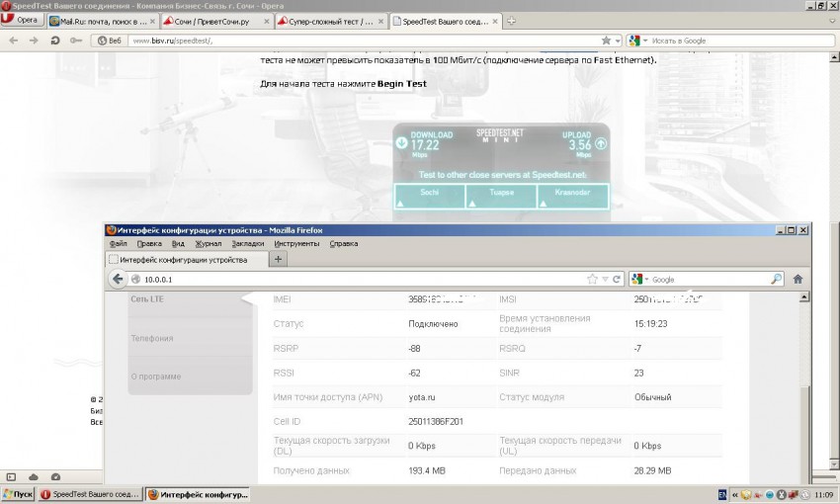Toggle Firefox bookmark star
This screenshot has width=840, height=504.
coord(592,279)
